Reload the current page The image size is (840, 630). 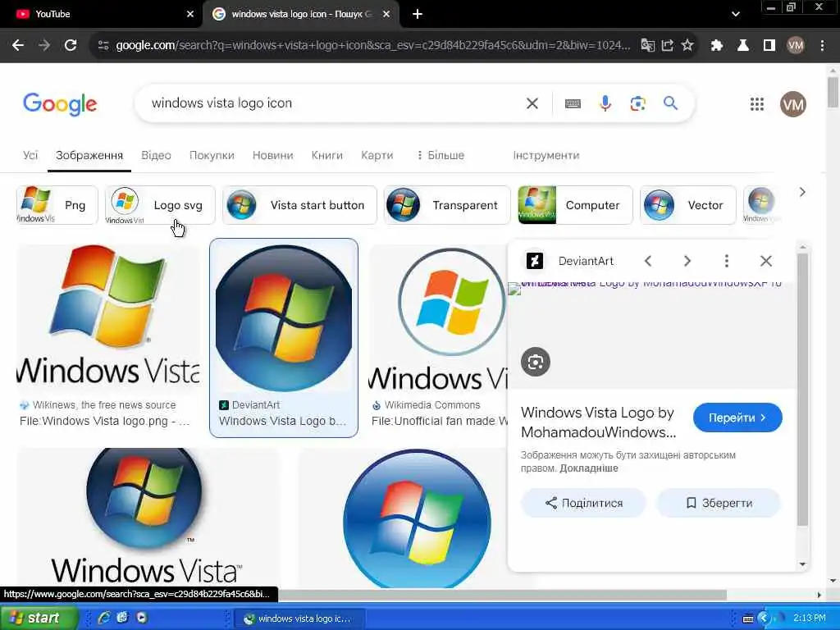pyautogui.click(x=71, y=46)
